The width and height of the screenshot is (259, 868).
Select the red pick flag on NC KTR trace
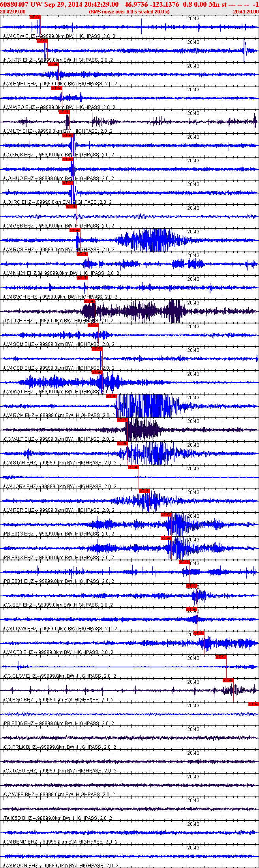(42, 41)
